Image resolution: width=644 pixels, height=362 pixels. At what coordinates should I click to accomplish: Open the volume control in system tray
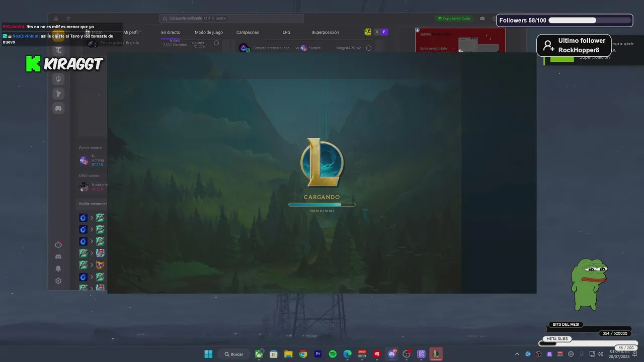point(600,354)
